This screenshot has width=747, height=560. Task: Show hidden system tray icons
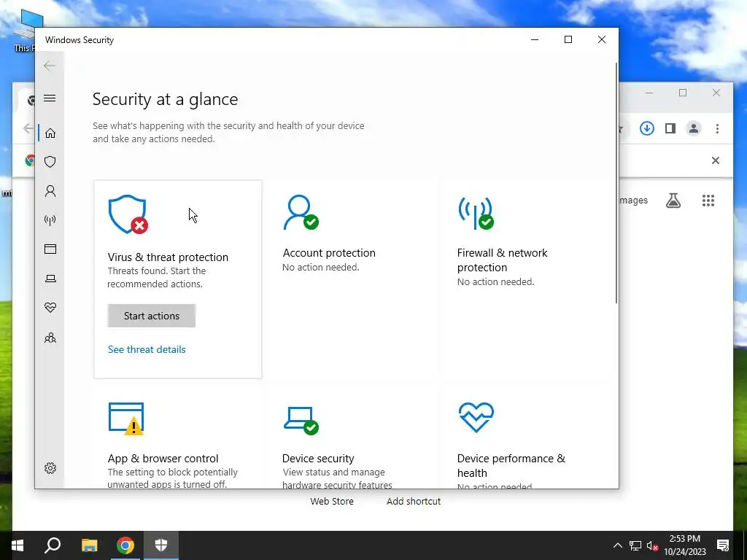(x=617, y=545)
